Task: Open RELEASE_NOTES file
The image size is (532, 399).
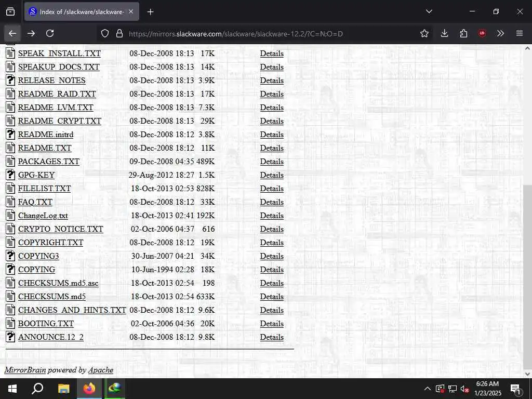Action: pyautogui.click(x=51, y=81)
